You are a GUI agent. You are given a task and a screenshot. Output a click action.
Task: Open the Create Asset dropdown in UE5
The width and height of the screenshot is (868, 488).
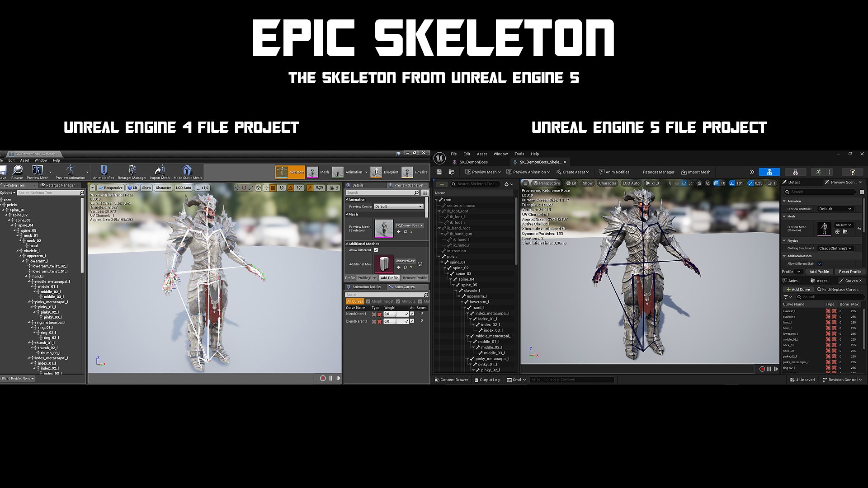(572, 172)
